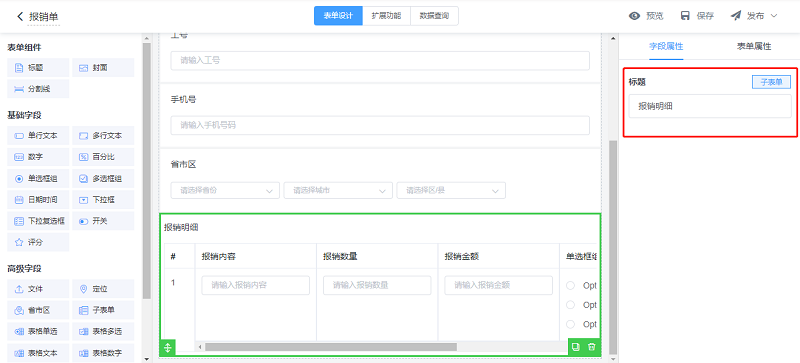Select the 评分 star component
The height and width of the screenshot is (363, 800).
38,242
